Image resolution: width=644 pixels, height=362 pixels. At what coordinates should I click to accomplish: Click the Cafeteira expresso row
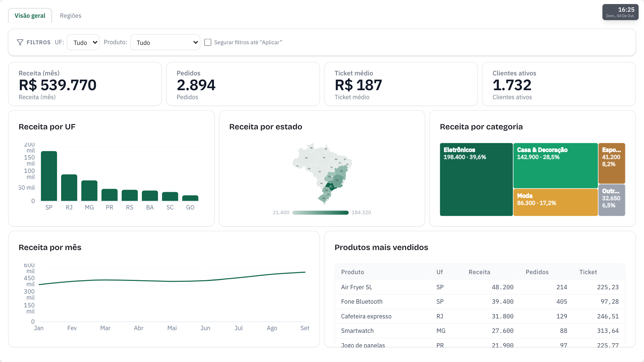480,316
